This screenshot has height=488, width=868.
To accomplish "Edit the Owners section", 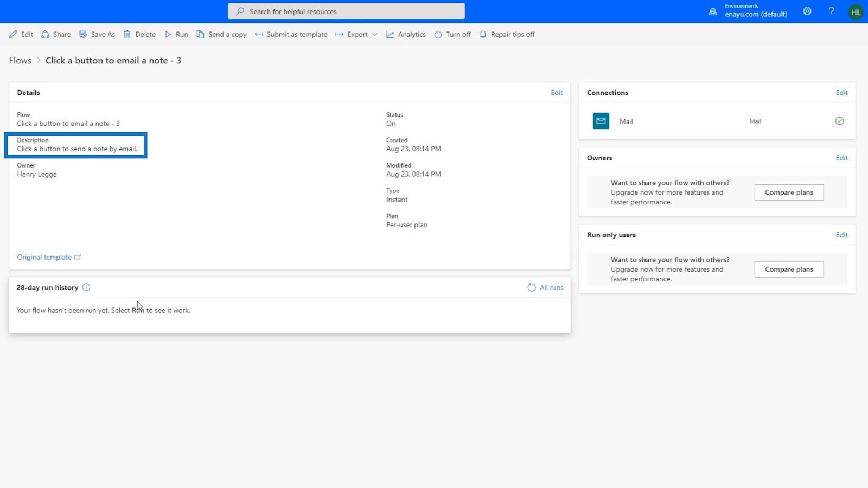I will pyautogui.click(x=841, y=158).
